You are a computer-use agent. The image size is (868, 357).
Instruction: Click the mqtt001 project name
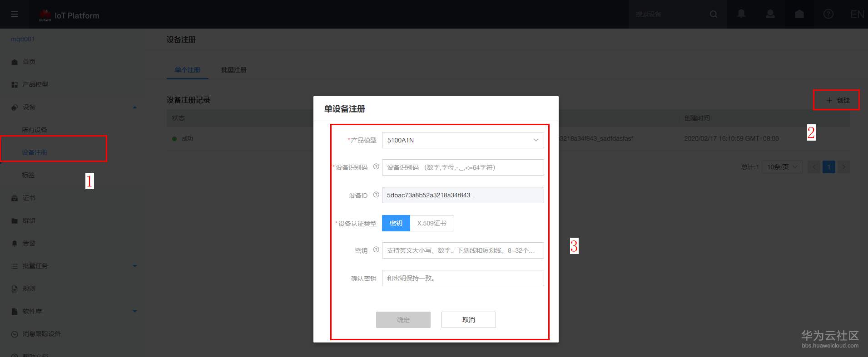[23, 39]
